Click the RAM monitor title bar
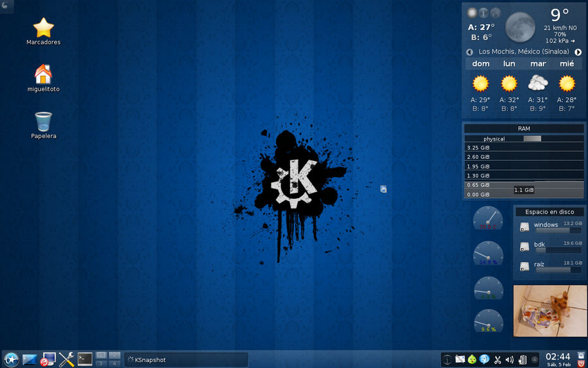The image size is (588, 368). click(524, 129)
